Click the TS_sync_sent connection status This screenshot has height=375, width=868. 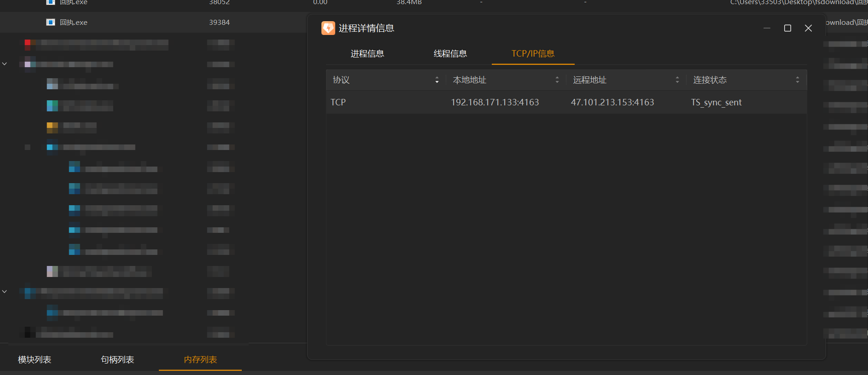click(716, 102)
